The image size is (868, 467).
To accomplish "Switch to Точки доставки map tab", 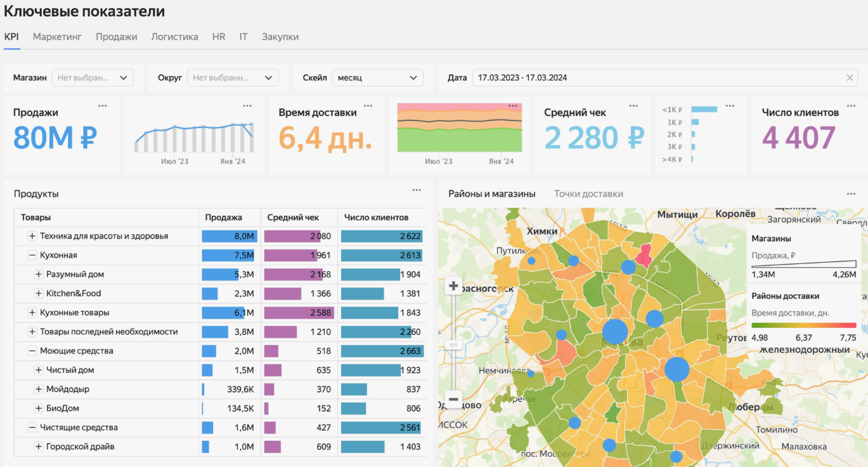I will pos(588,194).
